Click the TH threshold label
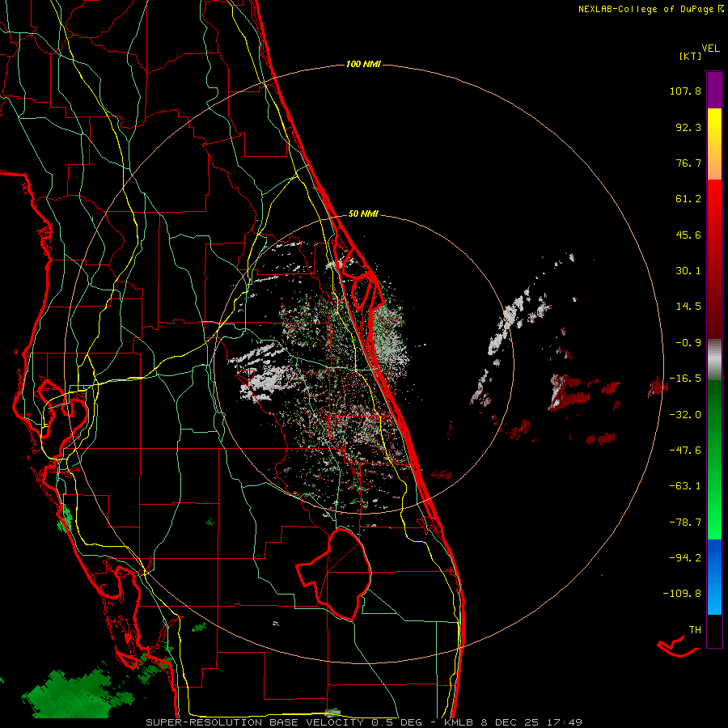 [x=695, y=630]
